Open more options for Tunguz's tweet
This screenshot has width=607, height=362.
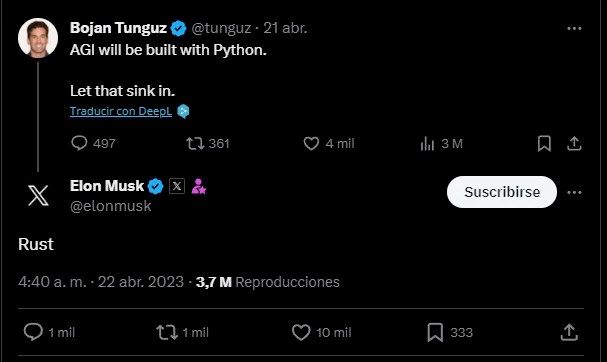point(574,28)
